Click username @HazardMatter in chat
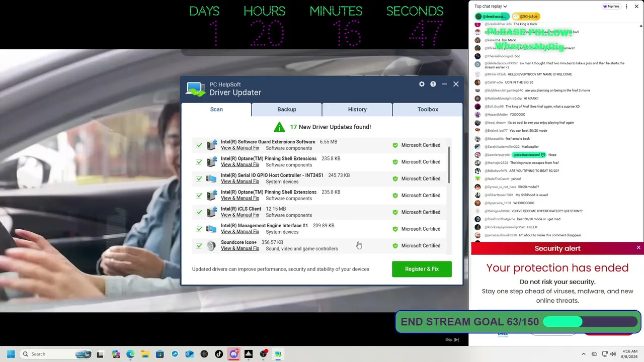The image size is (644, 362). point(496,115)
